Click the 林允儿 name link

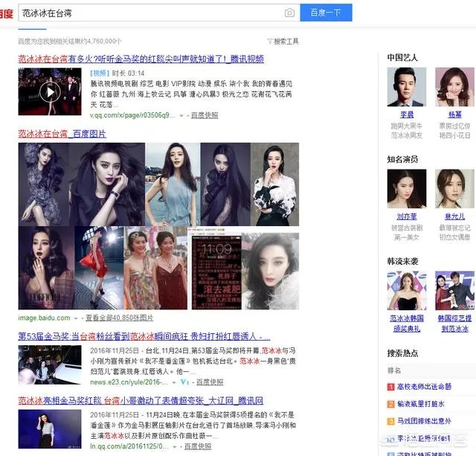[x=454, y=216]
